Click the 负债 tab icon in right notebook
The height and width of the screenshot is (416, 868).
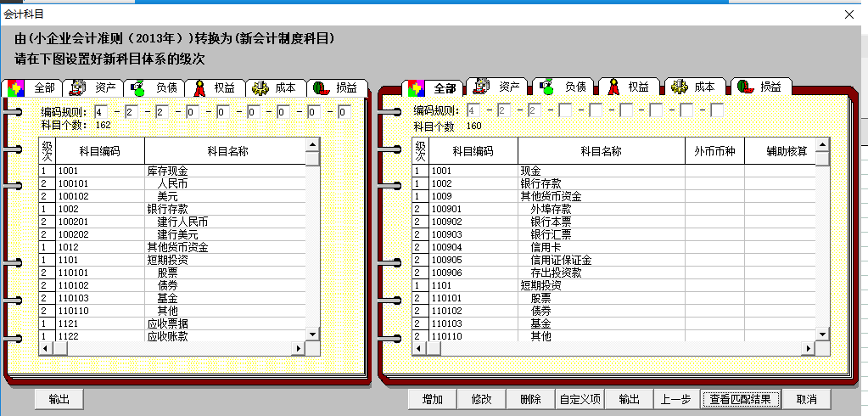pyautogui.click(x=547, y=87)
